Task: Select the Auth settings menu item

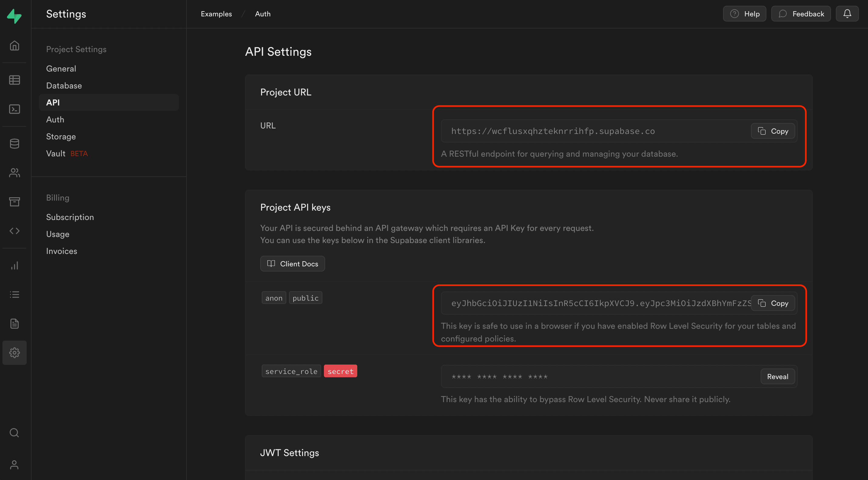Action: (55, 119)
